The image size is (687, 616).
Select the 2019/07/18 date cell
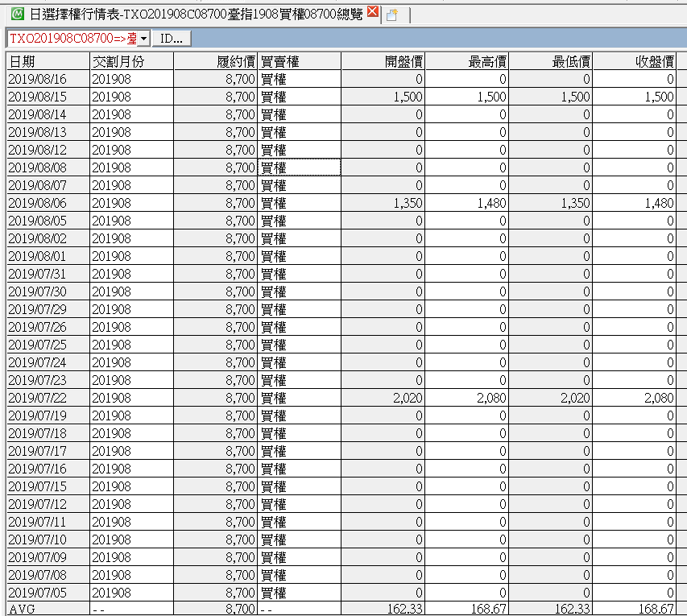coord(48,434)
